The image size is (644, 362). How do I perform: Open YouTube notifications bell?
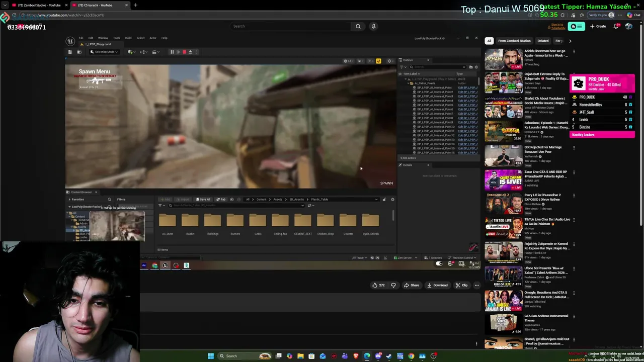pos(616,26)
